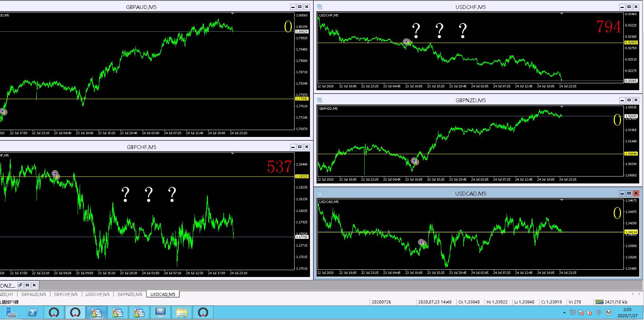Launch PowerShell from the taskbar
The height and width of the screenshot is (320, 644).
coord(33,313)
